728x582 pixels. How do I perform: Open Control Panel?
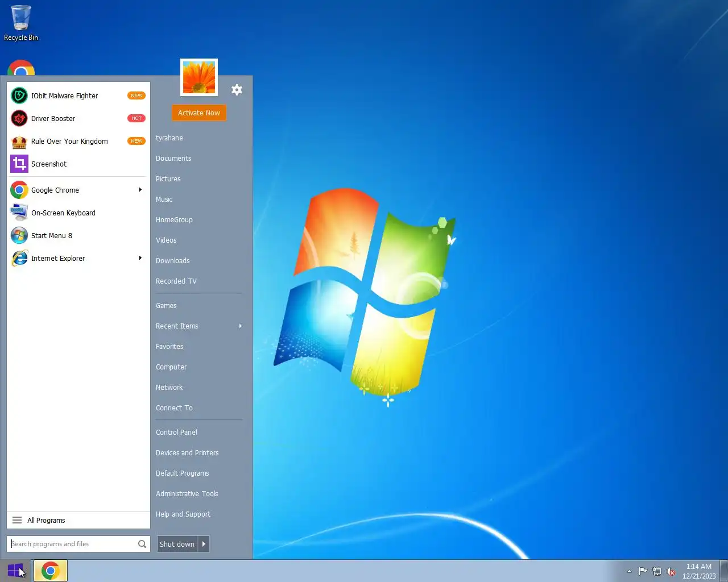(176, 433)
